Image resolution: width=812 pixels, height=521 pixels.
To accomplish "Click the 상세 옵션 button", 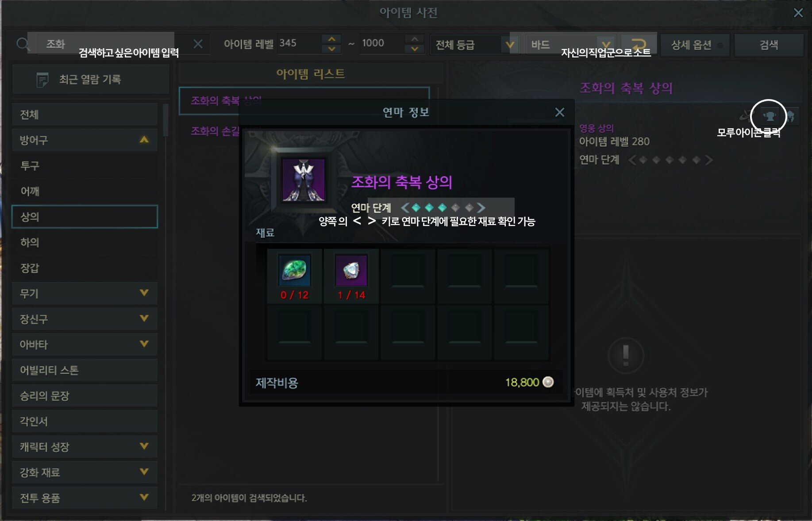I will (x=694, y=45).
